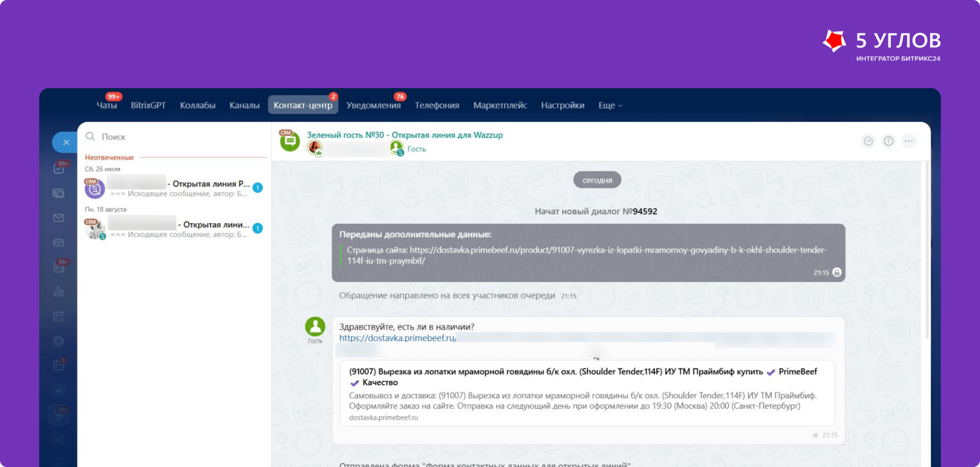Click the drive storage icon in left sidebar

58,243
